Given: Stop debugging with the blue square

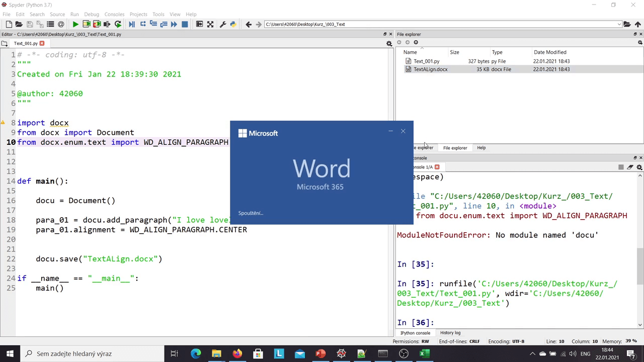Looking at the screenshot, I should (185, 24).
